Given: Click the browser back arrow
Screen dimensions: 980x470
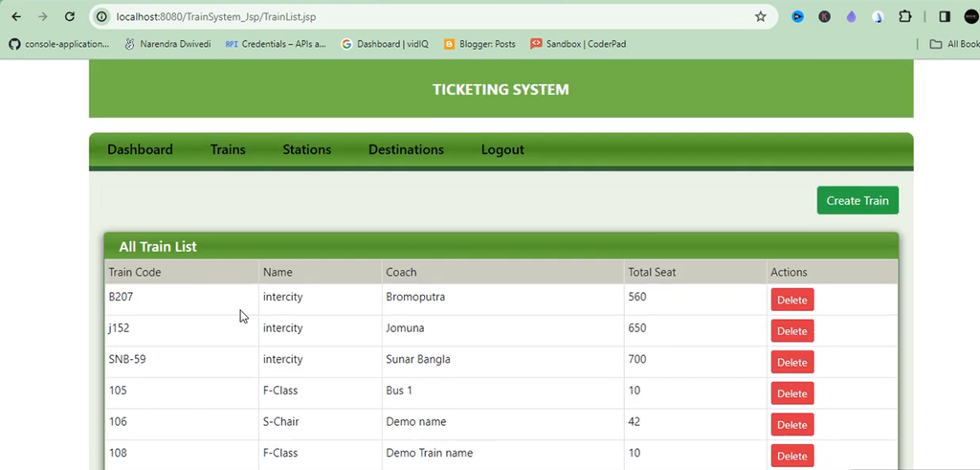Looking at the screenshot, I should pos(16,17).
